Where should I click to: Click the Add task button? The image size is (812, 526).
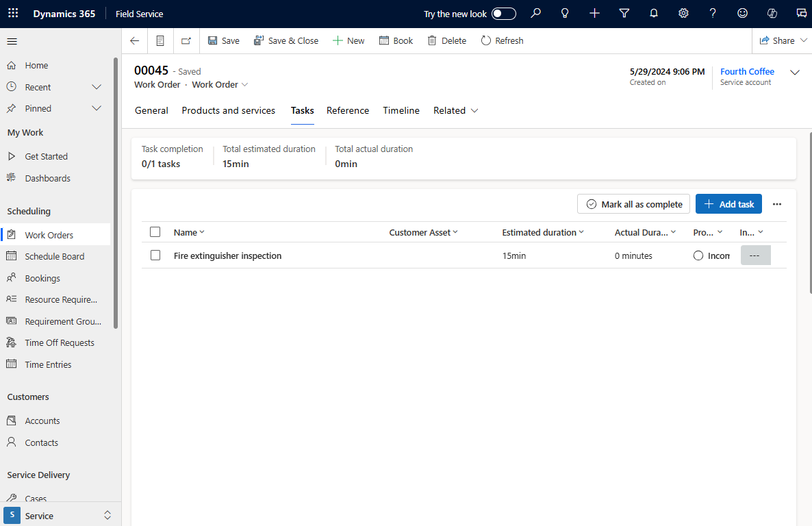click(x=728, y=204)
